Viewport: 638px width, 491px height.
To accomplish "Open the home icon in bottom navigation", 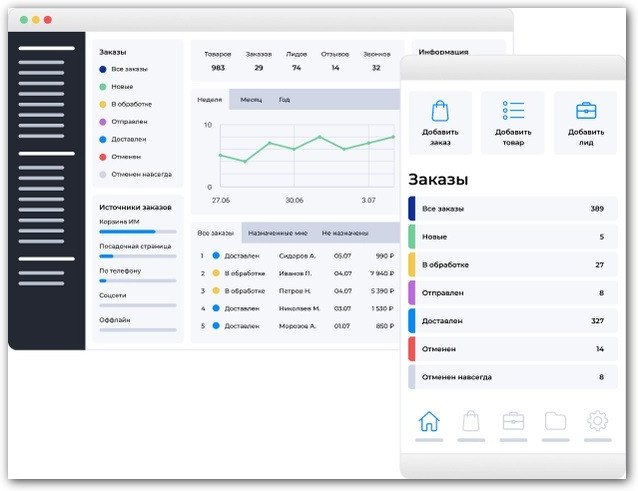I will click(429, 421).
